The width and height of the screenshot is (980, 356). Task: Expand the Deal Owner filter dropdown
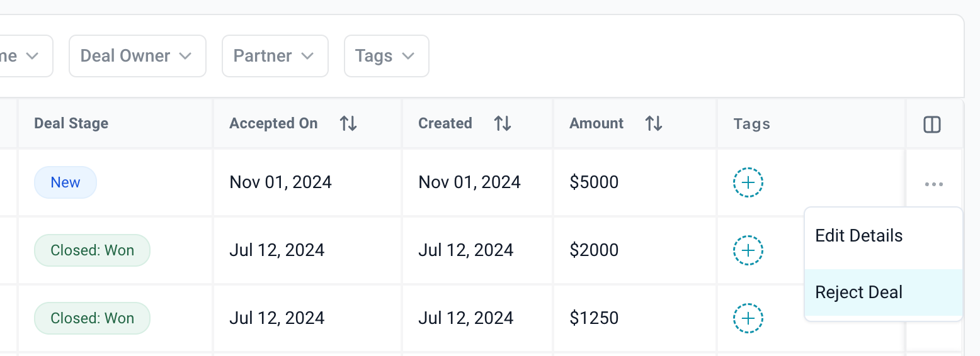(137, 56)
